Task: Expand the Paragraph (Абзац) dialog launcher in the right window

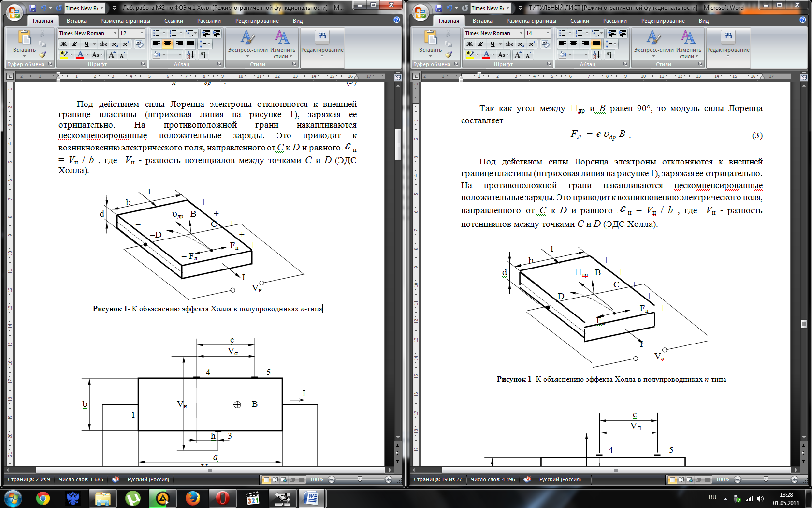Action: click(x=625, y=64)
